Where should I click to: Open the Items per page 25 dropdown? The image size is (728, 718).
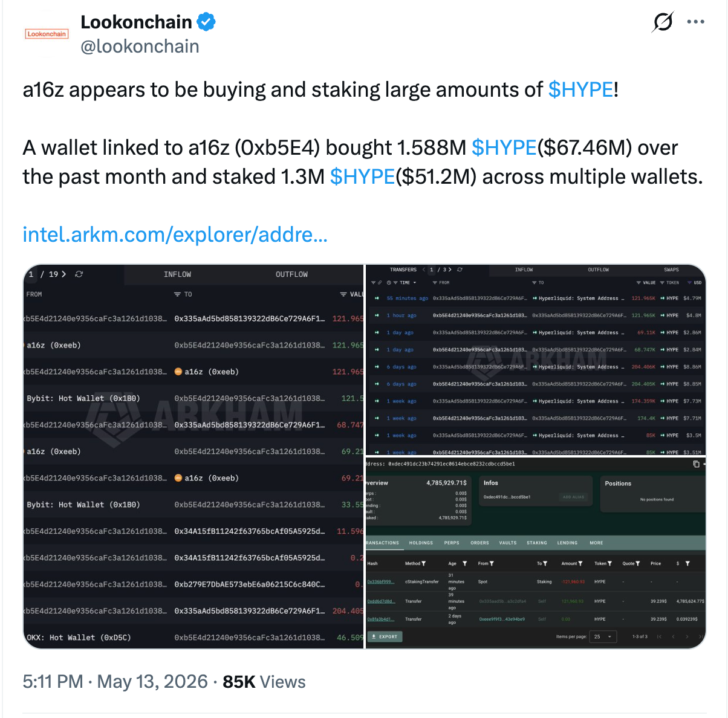603,636
